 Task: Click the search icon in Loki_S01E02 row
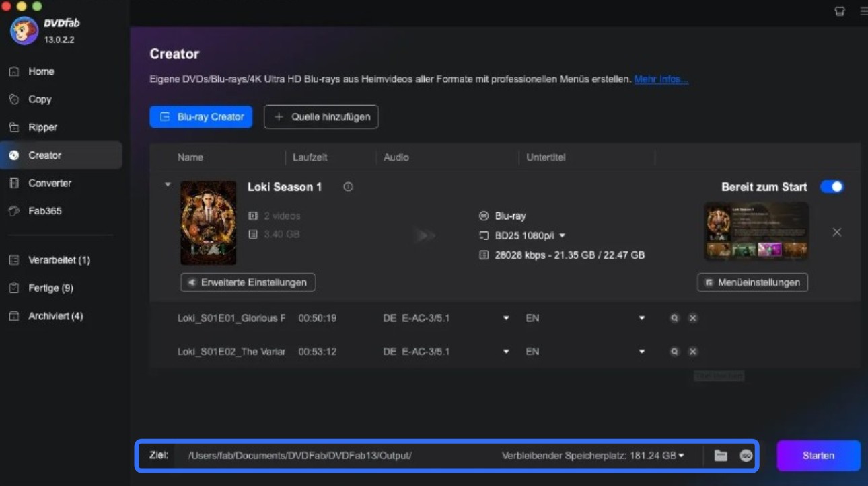click(674, 352)
